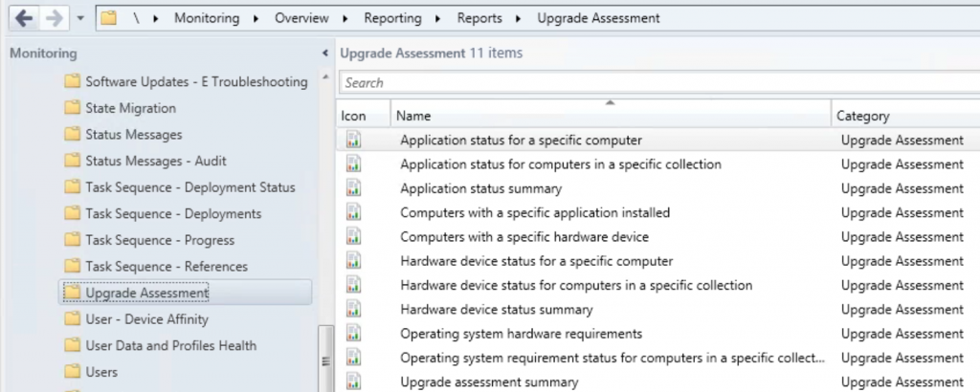Expand the arrow after Reports in the breadcrumb
This screenshot has width=980, height=392.
518,19
